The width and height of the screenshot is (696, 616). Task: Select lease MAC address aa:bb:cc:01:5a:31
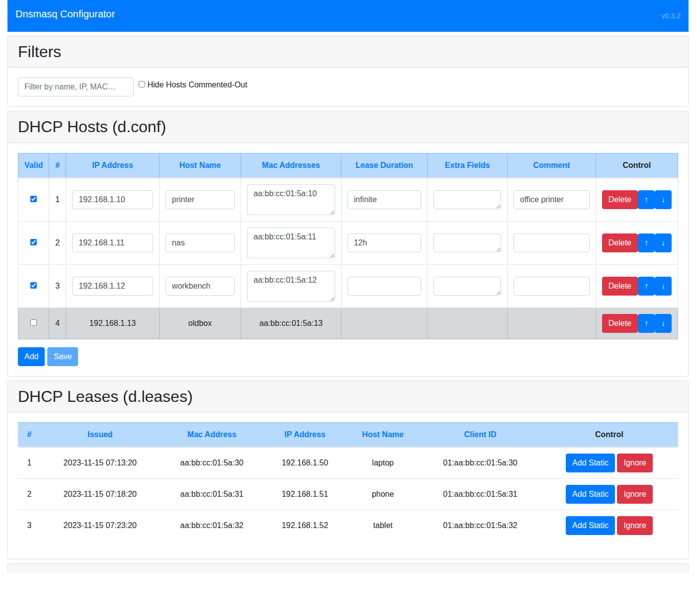tap(212, 494)
